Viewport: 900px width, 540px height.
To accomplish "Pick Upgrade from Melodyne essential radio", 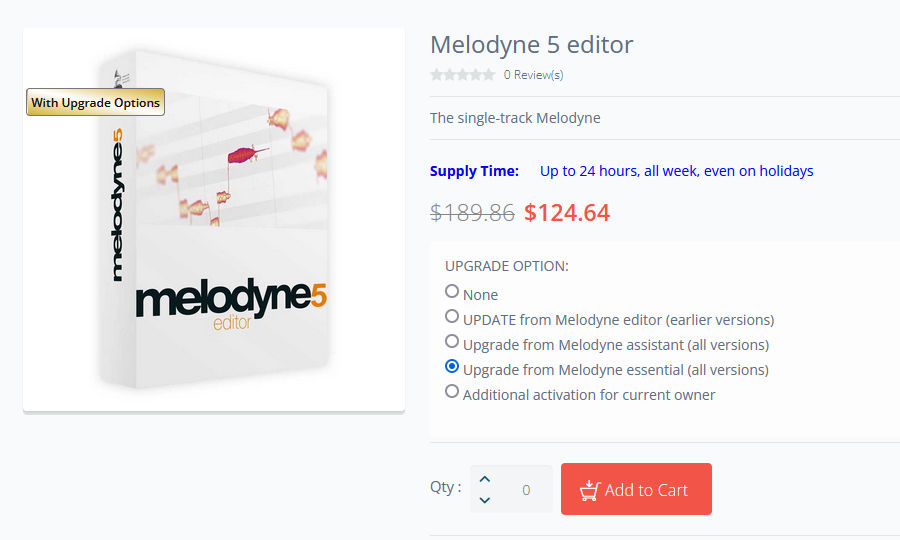I will 452,367.
